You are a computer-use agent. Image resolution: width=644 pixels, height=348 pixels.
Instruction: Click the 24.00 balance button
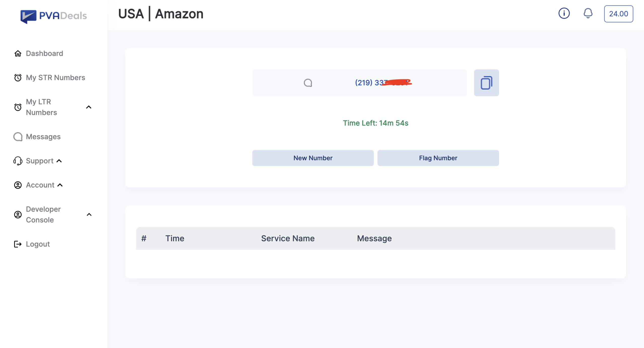pyautogui.click(x=619, y=14)
